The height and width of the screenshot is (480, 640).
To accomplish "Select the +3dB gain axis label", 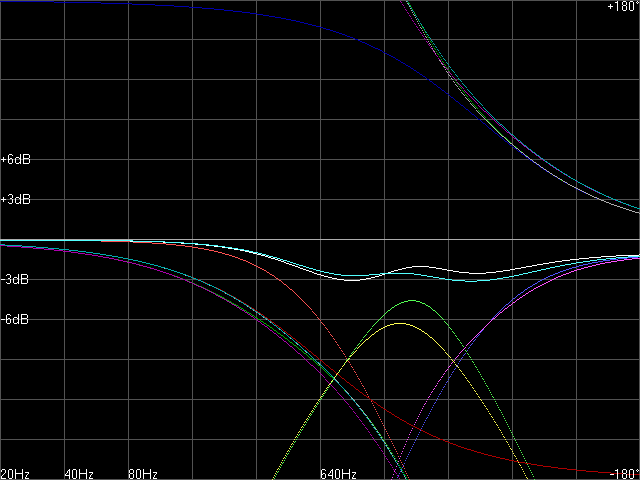I will (16, 200).
